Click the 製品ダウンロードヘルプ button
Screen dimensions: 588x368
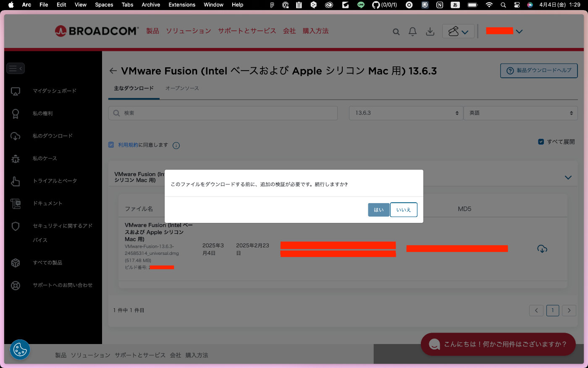click(x=539, y=71)
